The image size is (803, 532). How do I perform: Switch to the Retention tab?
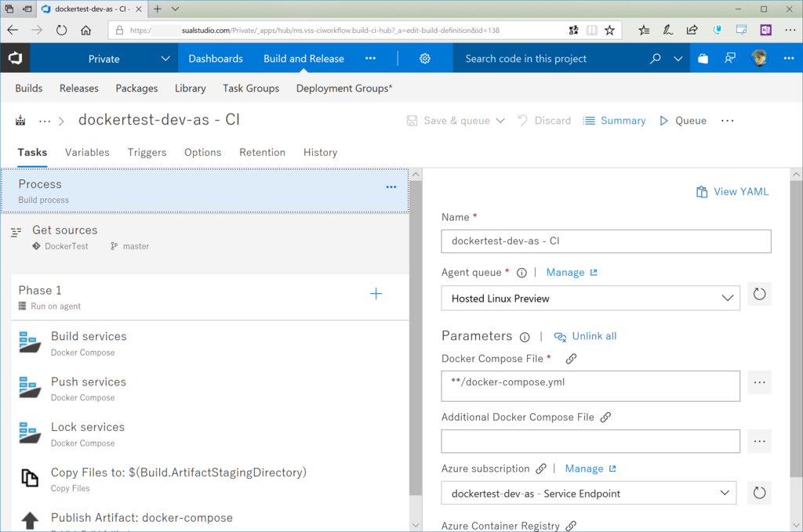(x=262, y=153)
